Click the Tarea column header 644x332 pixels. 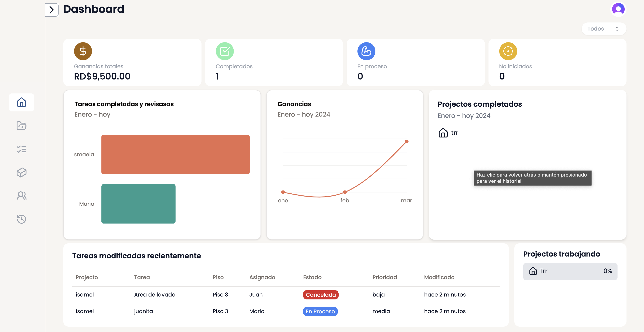[142, 277]
